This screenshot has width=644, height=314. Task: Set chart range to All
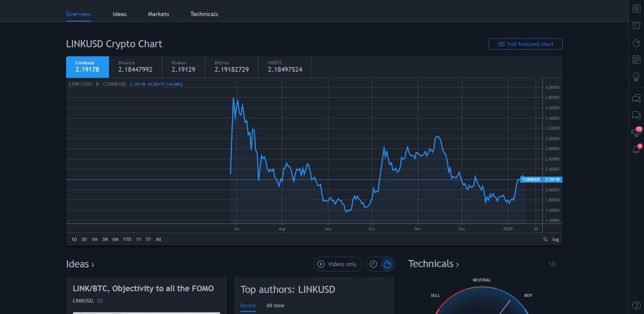point(158,239)
